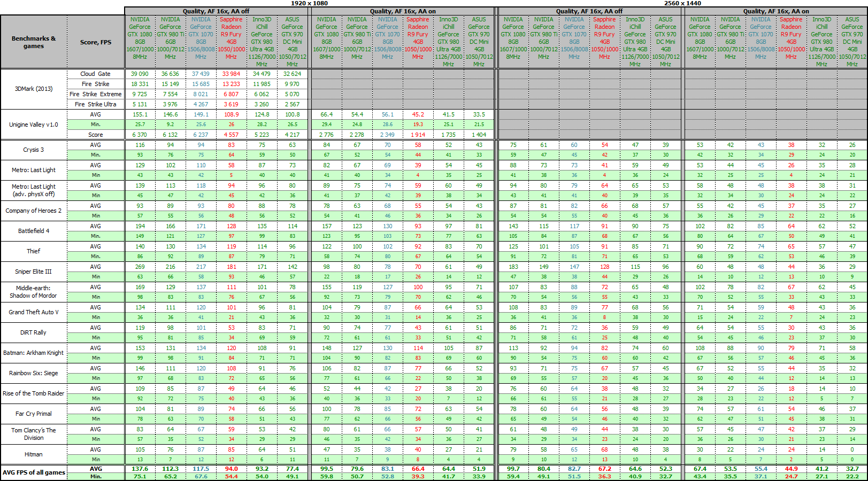Select the '3DMark (2013)' row label
Image resolution: width=868 pixels, height=481 pixels.
click(x=34, y=89)
